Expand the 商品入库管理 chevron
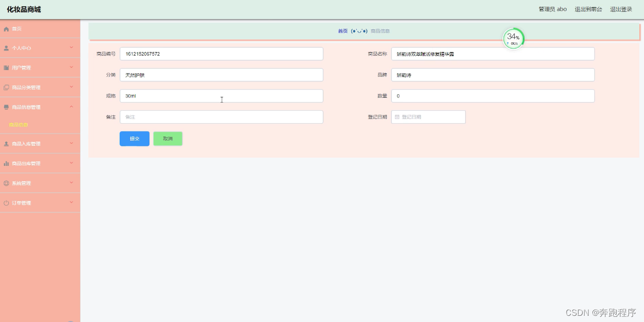Viewport: 644px width, 322px height. pyautogui.click(x=71, y=143)
